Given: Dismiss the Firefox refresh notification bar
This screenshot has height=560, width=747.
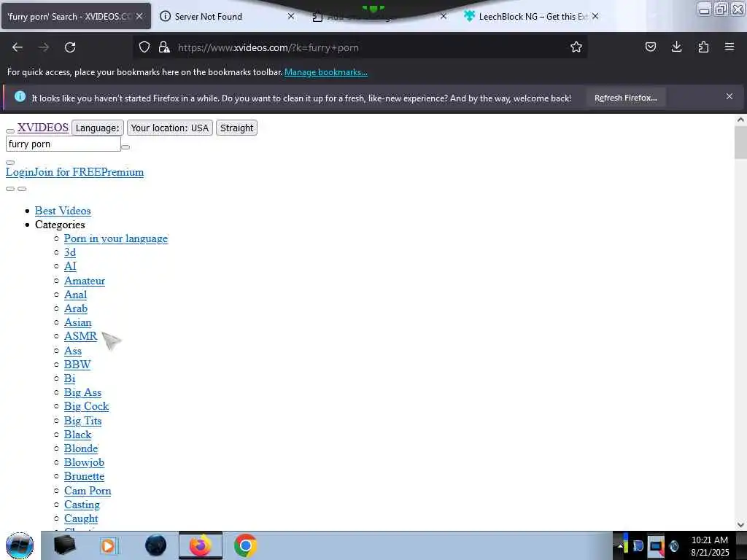Looking at the screenshot, I should click(x=729, y=97).
